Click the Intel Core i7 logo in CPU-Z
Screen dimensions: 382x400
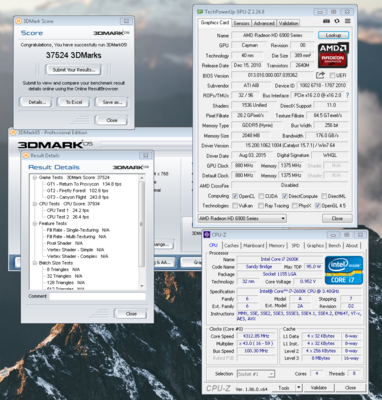tap(344, 270)
